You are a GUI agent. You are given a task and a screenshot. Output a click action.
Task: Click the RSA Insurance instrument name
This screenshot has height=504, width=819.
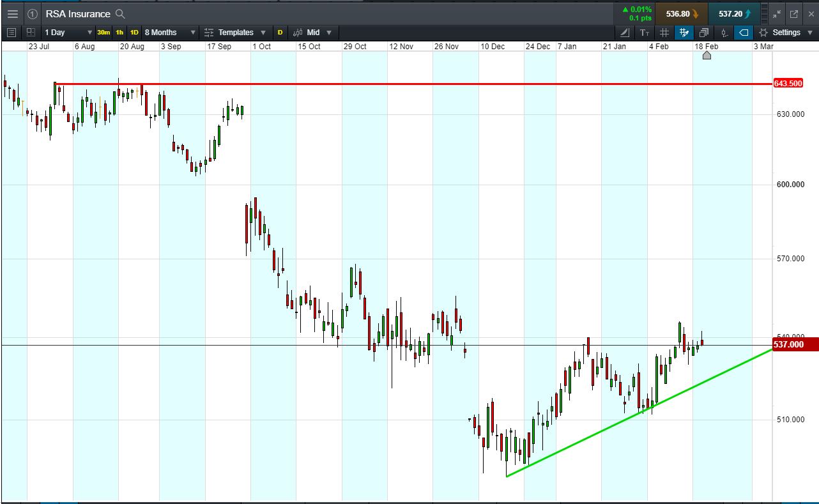(78, 13)
